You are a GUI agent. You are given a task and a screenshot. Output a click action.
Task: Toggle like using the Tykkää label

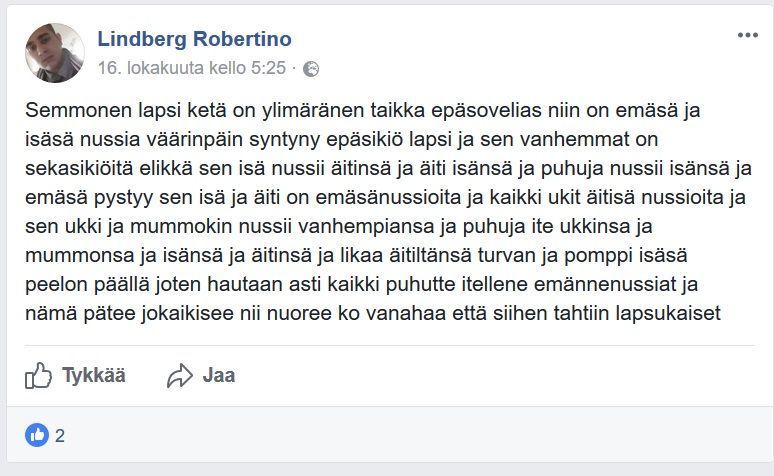click(94, 376)
